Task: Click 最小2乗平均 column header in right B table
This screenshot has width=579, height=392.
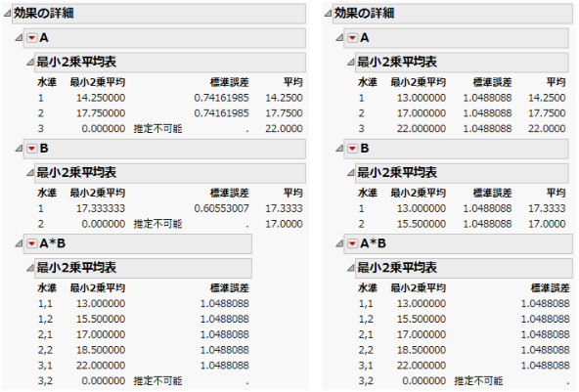Action: coord(419,193)
